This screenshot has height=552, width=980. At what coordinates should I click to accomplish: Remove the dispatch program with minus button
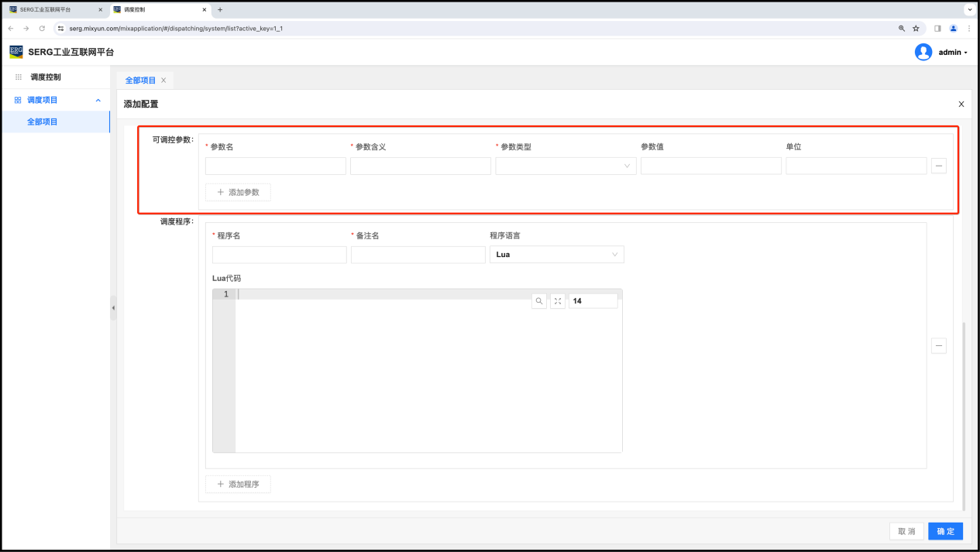click(x=938, y=346)
